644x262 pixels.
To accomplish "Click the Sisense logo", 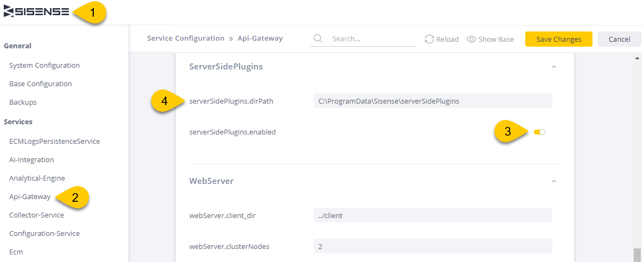I will pos(36,12).
